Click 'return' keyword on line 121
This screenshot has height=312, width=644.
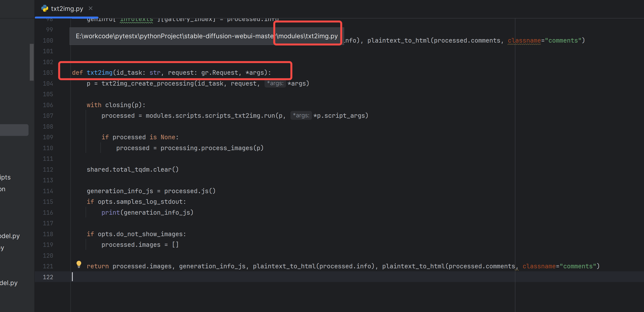tap(98, 266)
